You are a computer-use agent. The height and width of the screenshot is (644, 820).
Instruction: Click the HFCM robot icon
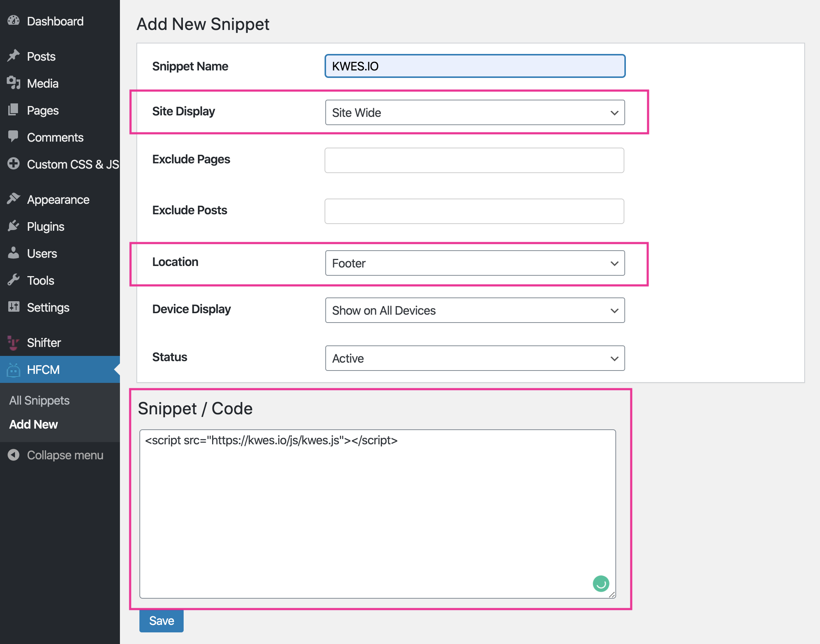pos(13,370)
